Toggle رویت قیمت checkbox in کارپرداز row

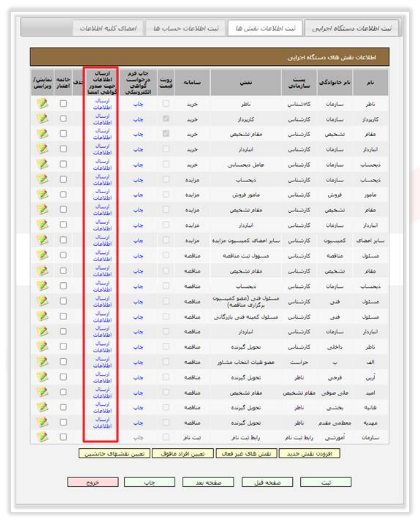pos(166,119)
